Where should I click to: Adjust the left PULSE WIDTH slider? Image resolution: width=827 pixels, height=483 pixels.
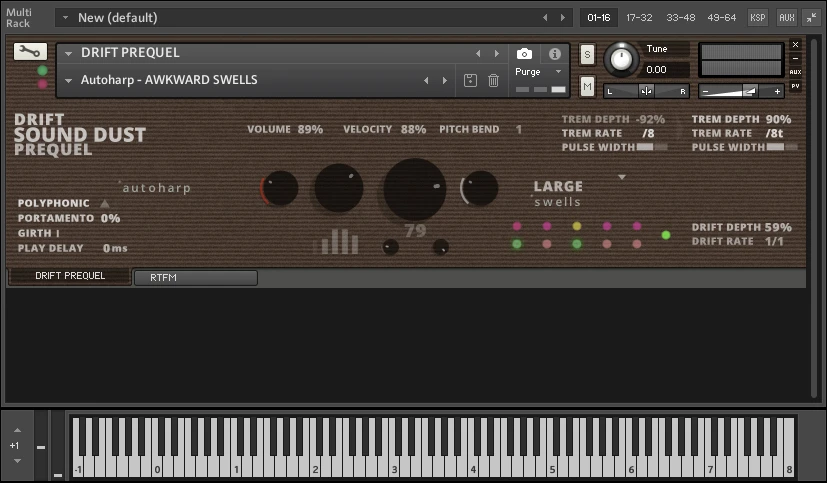pos(651,147)
